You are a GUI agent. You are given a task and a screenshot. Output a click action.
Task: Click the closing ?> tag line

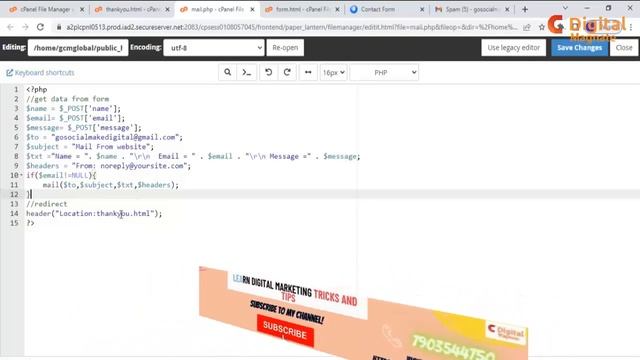click(30, 223)
